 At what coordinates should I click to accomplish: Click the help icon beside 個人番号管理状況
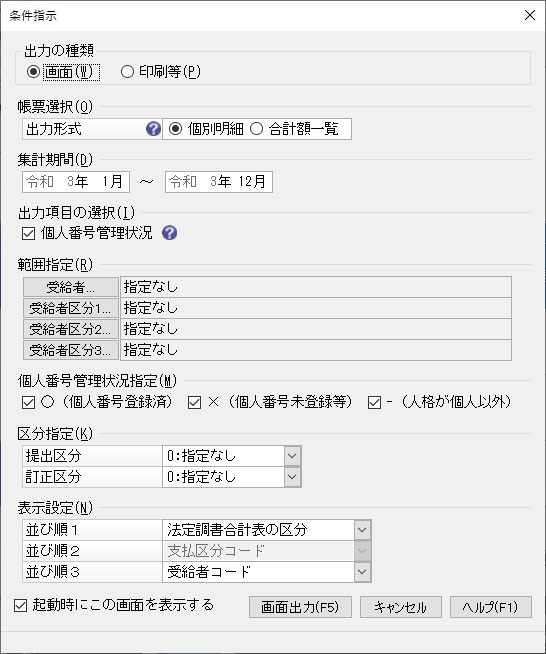point(169,233)
